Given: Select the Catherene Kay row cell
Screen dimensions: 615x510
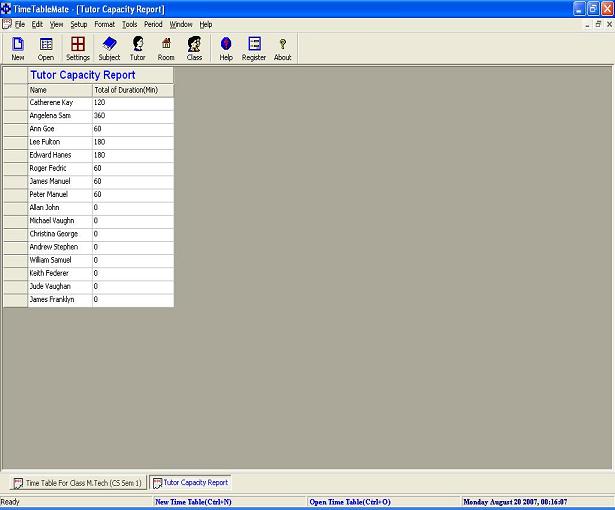Looking at the screenshot, I should tap(59, 103).
